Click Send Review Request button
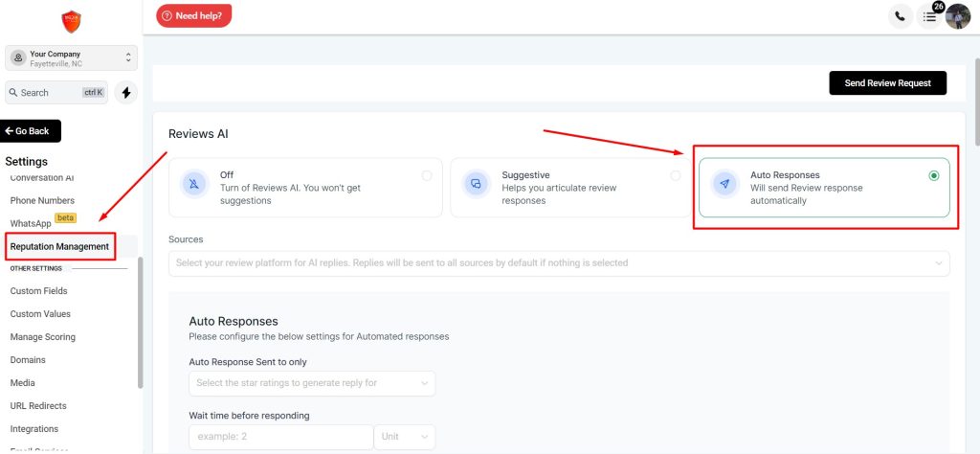 tap(887, 83)
